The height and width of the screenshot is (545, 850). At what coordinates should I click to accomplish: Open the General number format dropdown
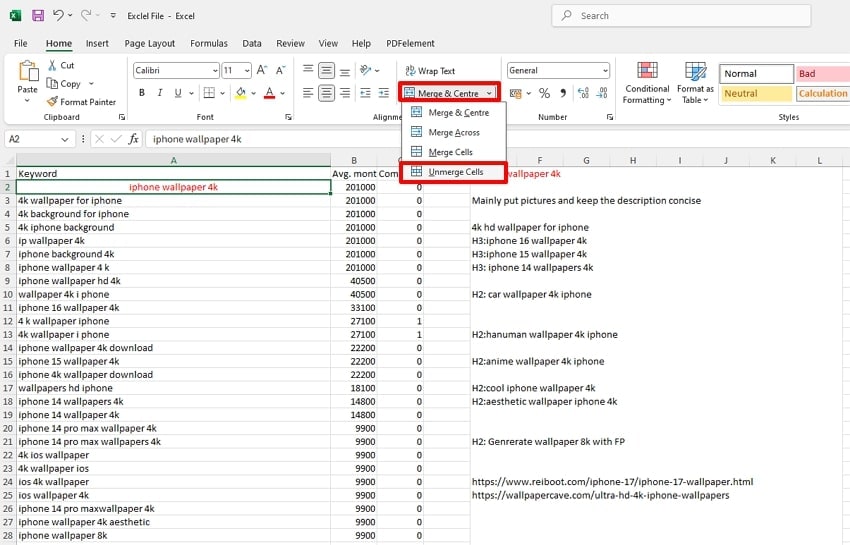[x=606, y=70]
